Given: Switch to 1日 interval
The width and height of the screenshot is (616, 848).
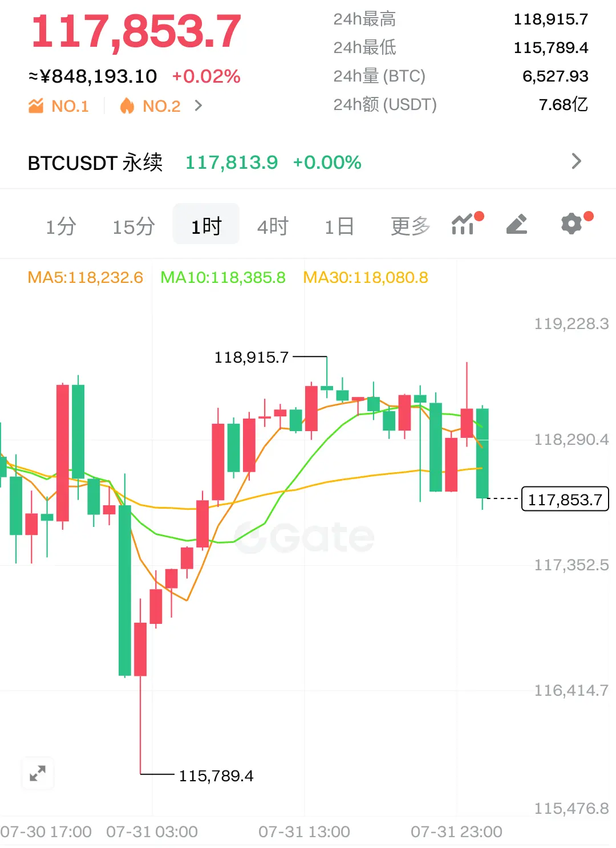Looking at the screenshot, I should [x=339, y=226].
